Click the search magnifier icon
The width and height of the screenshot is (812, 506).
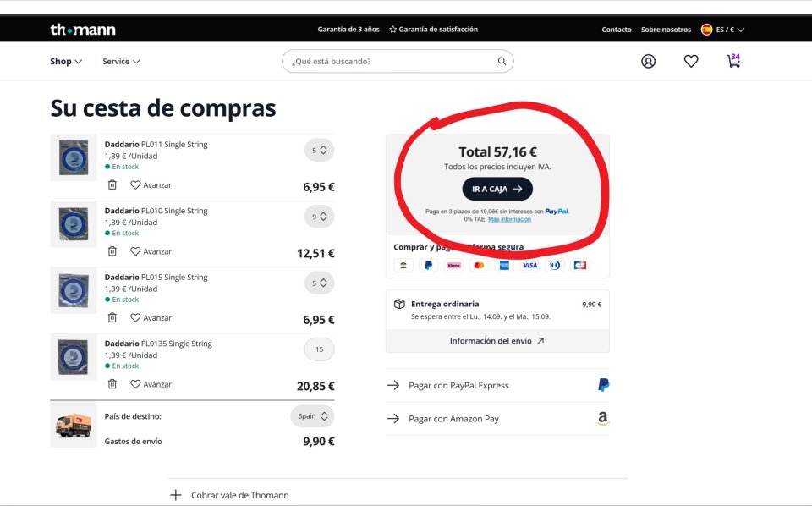[502, 61]
